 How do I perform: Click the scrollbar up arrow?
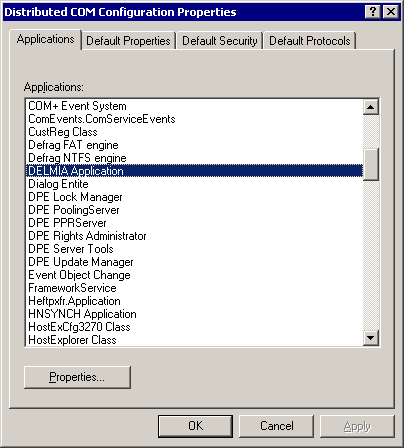[x=371, y=107]
